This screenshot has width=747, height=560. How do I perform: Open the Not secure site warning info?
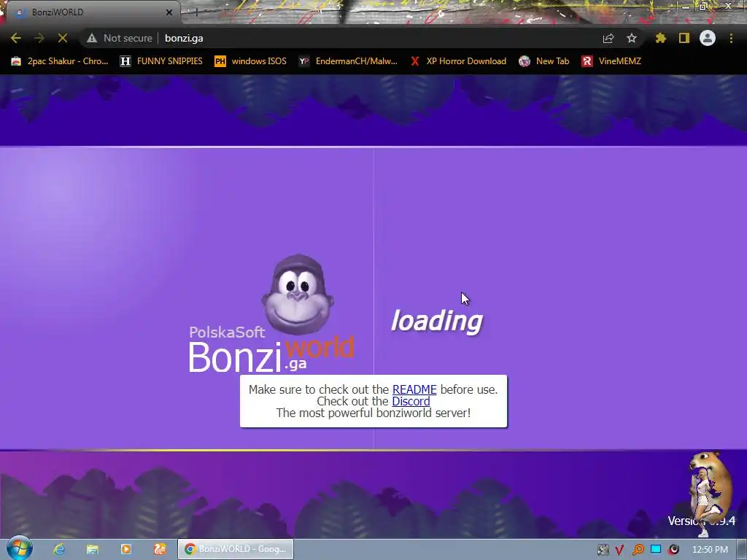pyautogui.click(x=120, y=38)
